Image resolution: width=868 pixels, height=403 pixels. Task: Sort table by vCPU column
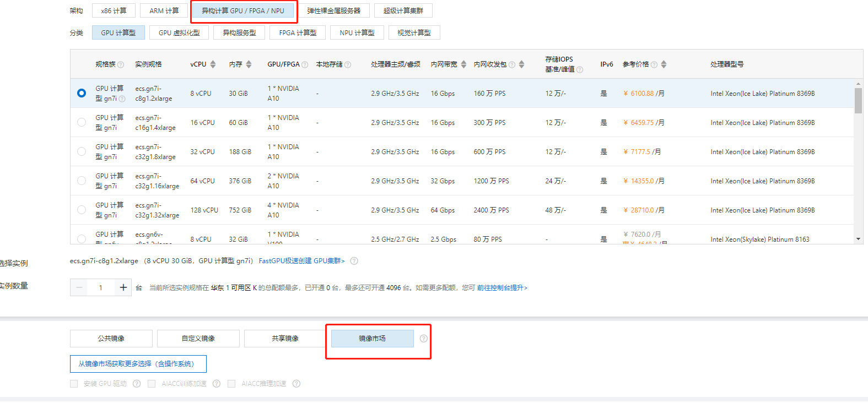(x=213, y=64)
